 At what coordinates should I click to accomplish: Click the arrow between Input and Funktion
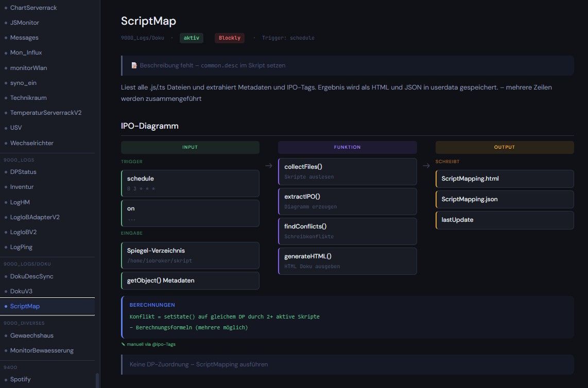[269, 166]
